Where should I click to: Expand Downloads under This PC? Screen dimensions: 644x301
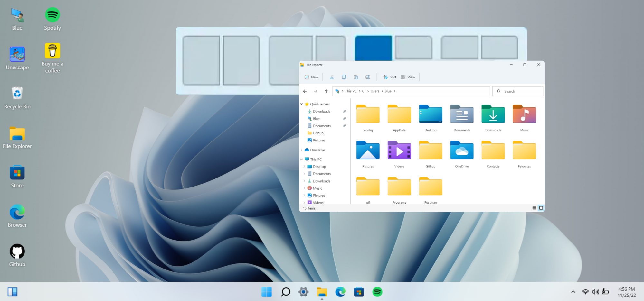(x=304, y=181)
